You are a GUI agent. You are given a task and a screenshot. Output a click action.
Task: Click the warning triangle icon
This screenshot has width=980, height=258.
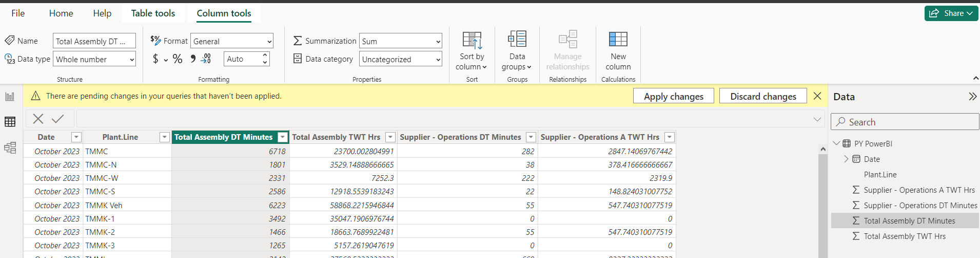(x=35, y=96)
